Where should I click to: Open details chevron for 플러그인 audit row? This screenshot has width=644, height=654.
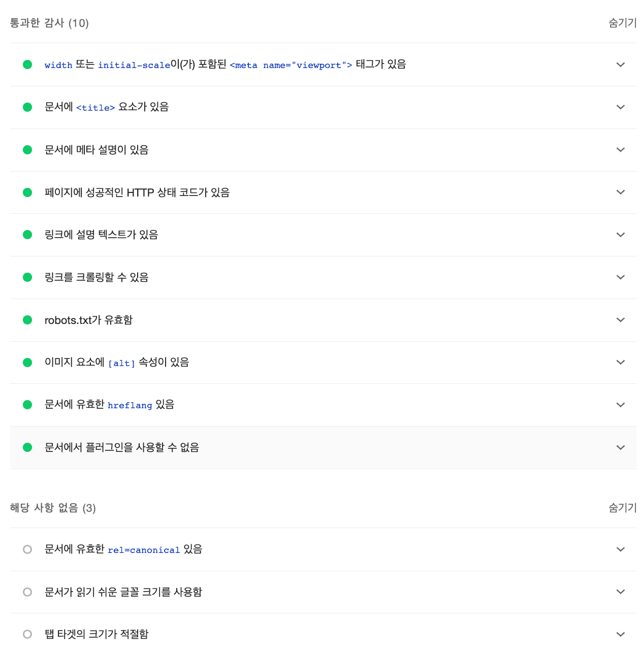click(x=620, y=447)
